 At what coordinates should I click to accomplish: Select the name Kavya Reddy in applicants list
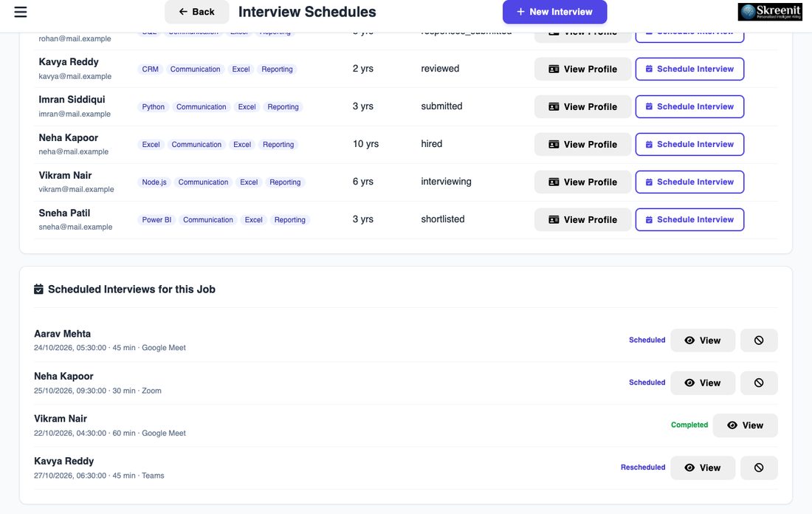tap(69, 61)
